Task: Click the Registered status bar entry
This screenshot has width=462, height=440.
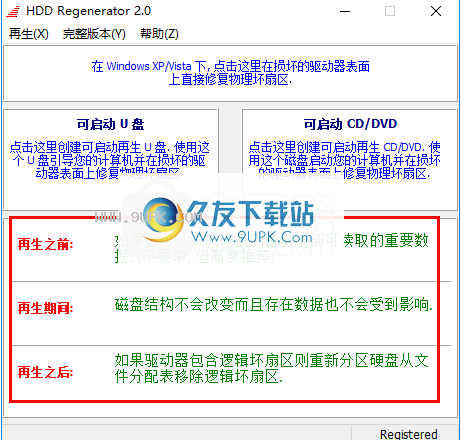Action: pos(408,434)
